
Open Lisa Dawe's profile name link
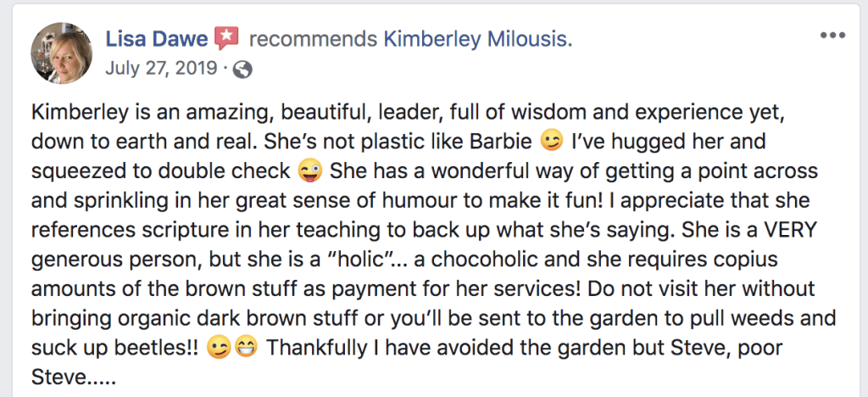156,39
